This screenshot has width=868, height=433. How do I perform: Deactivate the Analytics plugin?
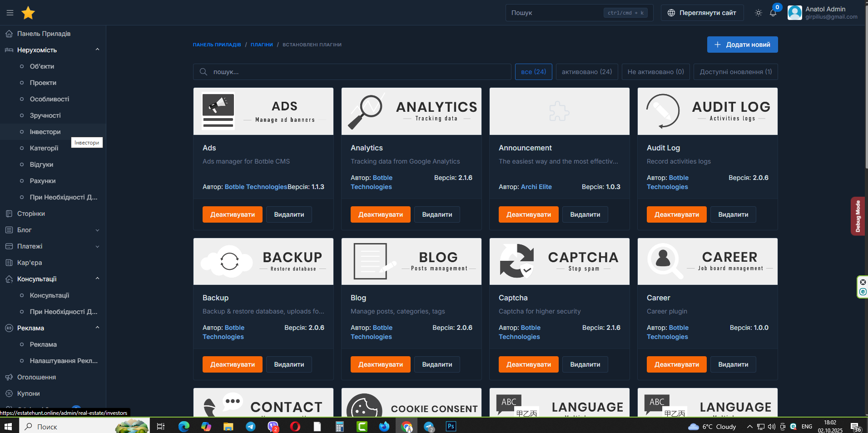click(380, 214)
